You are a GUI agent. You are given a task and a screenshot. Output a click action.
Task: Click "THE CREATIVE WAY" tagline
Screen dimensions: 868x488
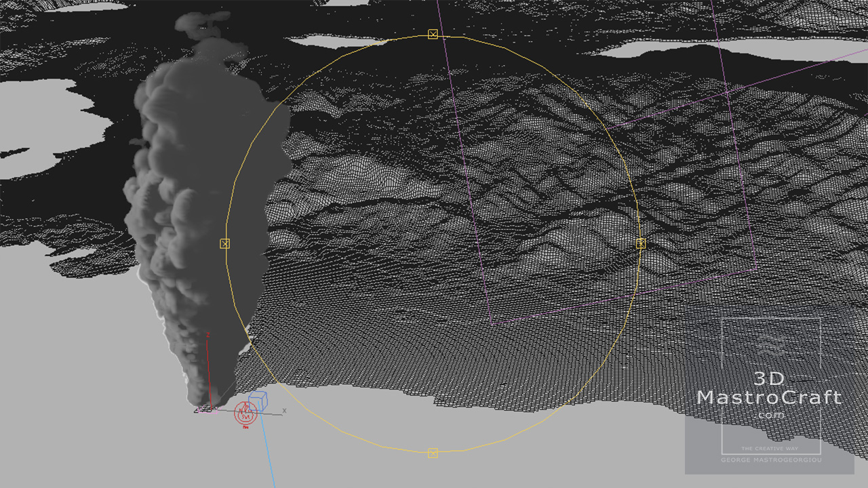coord(770,449)
